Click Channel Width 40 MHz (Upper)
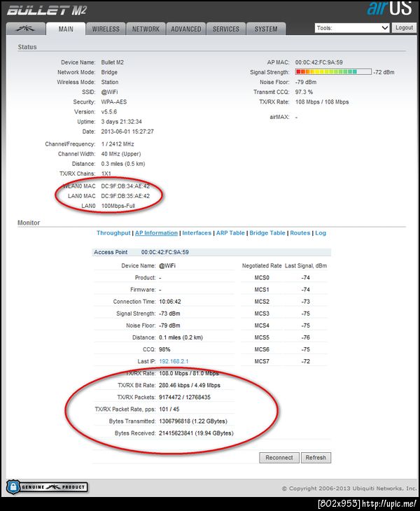The height and width of the screenshot is (511, 420). tap(121, 154)
